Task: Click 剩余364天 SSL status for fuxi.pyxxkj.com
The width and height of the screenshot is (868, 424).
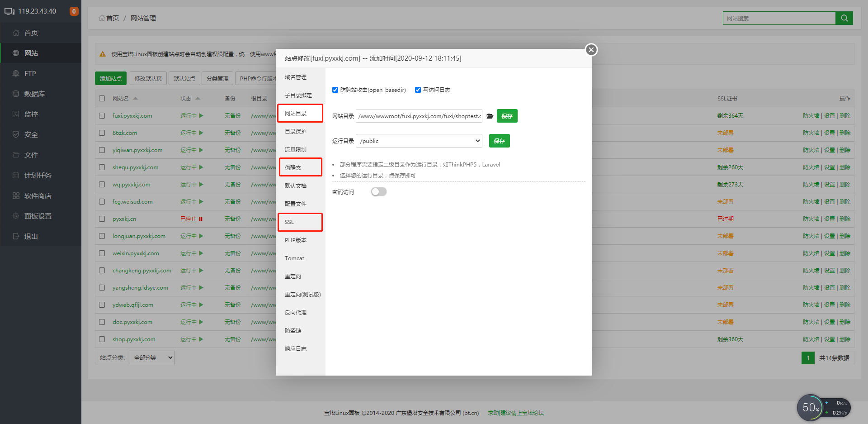Action: (x=730, y=116)
